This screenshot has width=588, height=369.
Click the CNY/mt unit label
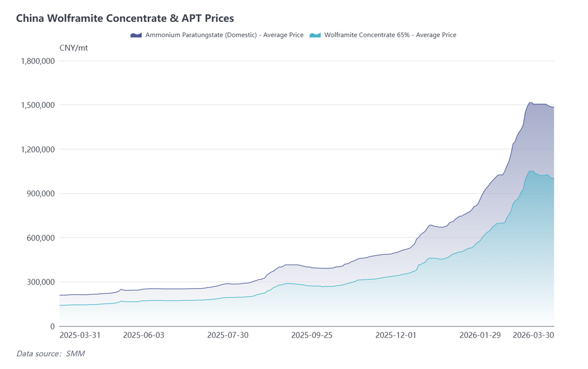(x=73, y=48)
